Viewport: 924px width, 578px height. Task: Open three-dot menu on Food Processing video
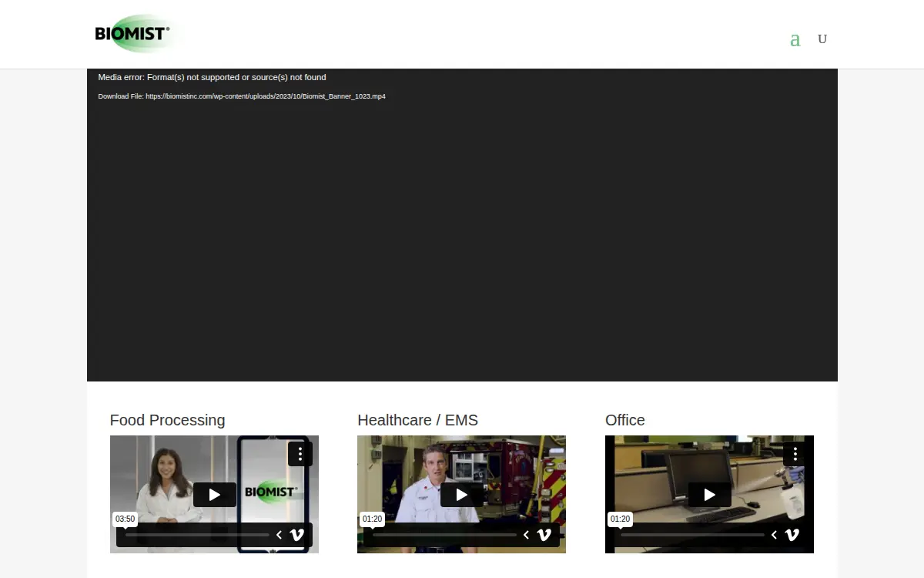point(300,454)
